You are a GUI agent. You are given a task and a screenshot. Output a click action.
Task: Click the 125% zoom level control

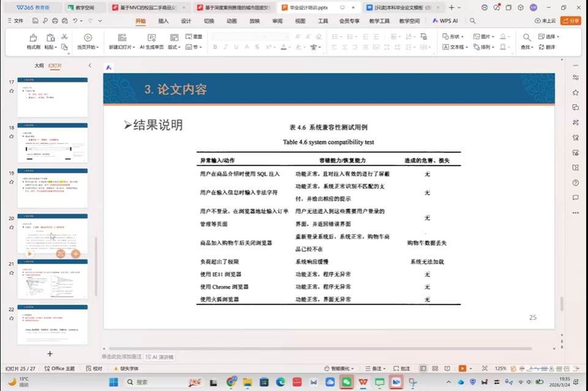click(x=500, y=368)
